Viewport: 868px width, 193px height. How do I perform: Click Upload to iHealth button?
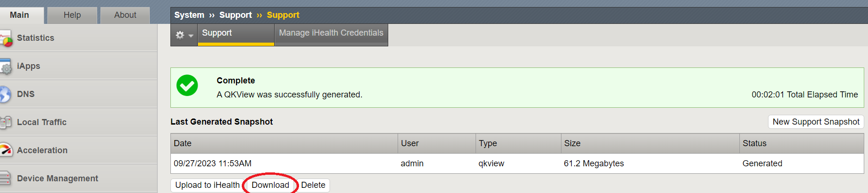click(207, 185)
